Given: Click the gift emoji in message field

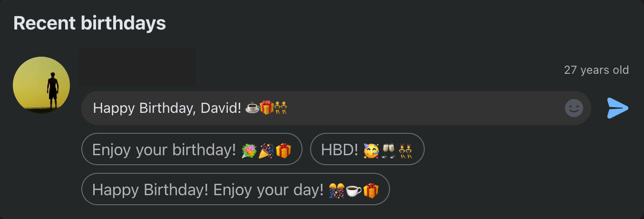Looking at the screenshot, I should pos(267,108).
